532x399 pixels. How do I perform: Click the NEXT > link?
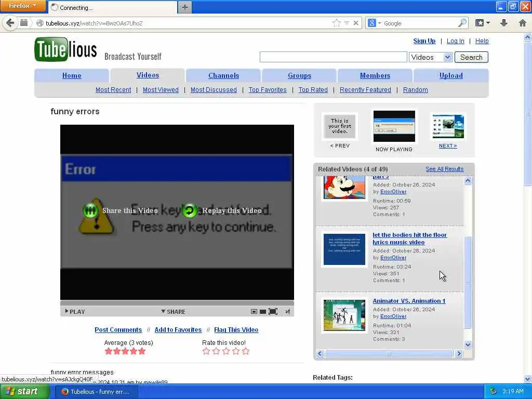tap(448, 146)
